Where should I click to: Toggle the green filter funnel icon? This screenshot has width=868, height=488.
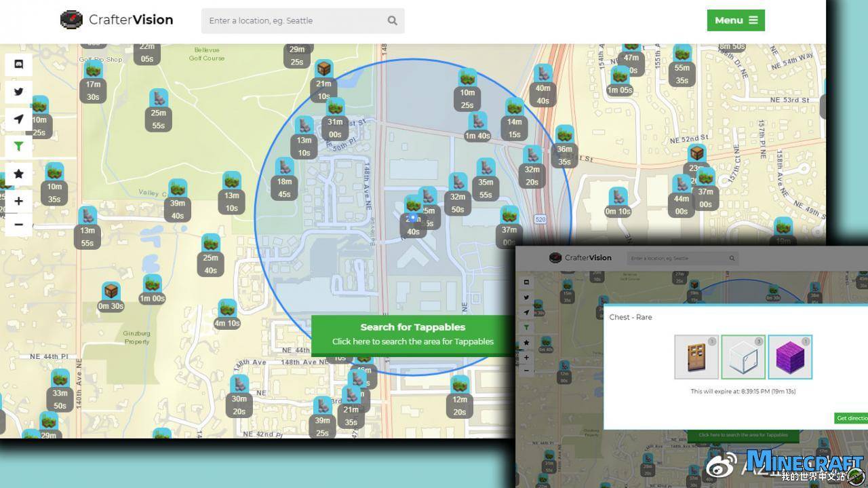tap(19, 146)
